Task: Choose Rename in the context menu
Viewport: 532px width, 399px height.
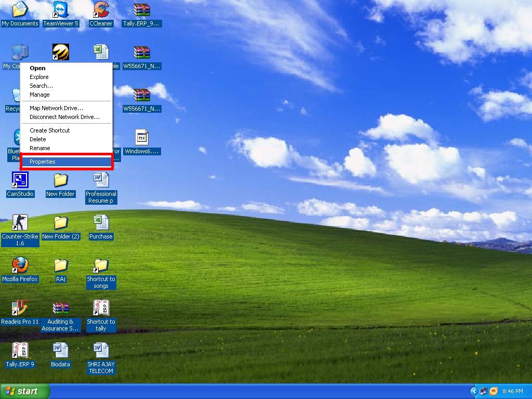Action: pos(66,148)
